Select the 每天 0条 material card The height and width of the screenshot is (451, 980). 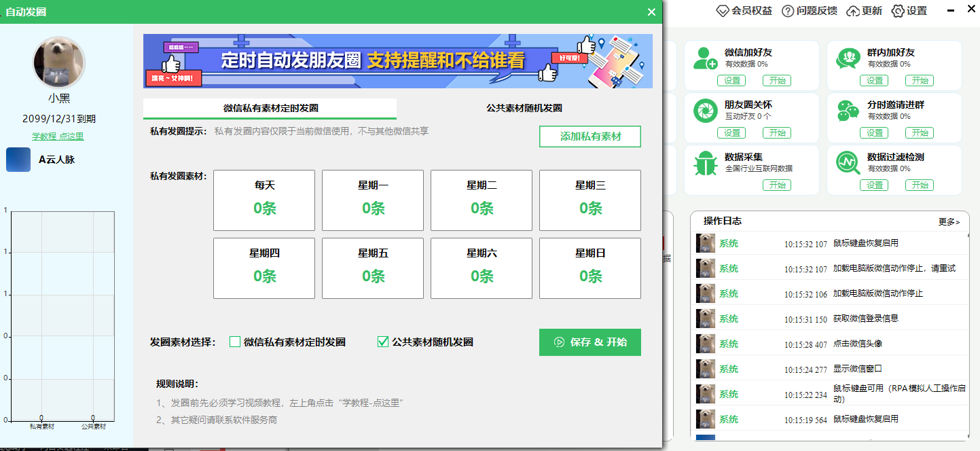pos(264,200)
